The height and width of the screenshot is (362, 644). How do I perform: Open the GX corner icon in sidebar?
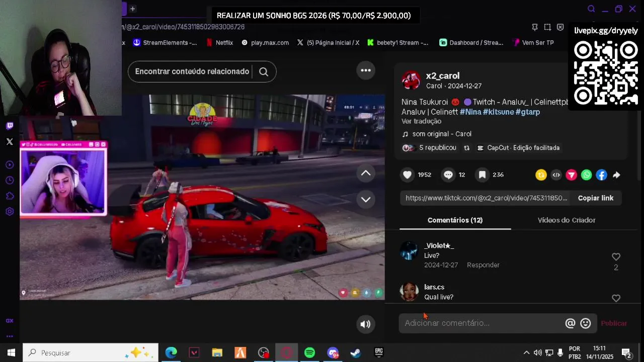tap(10, 321)
